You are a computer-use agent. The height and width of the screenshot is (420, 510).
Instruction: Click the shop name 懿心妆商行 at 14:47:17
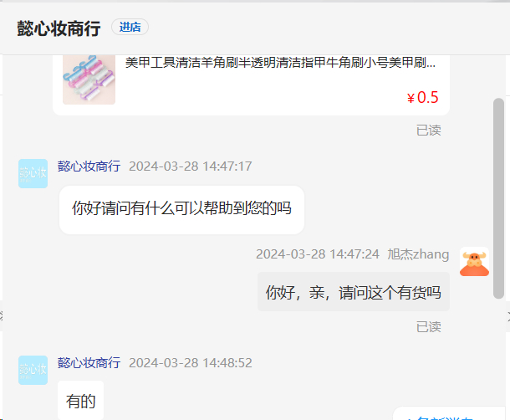[x=89, y=166]
